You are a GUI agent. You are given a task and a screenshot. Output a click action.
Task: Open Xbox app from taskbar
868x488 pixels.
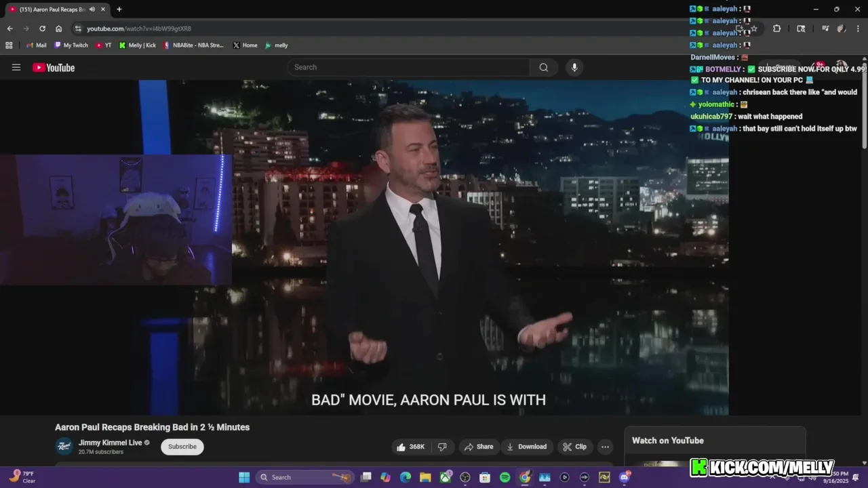tap(446, 477)
